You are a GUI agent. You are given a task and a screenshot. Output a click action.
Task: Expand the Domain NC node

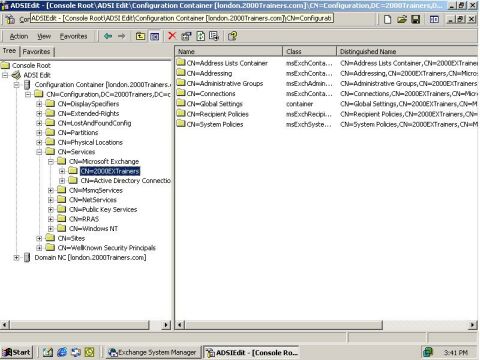(x=16, y=258)
